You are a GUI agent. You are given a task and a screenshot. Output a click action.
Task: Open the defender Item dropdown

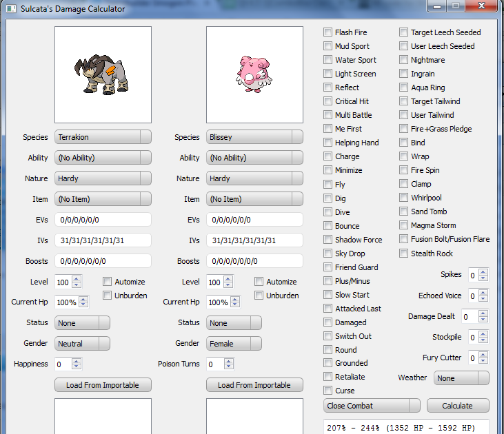point(254,199)
